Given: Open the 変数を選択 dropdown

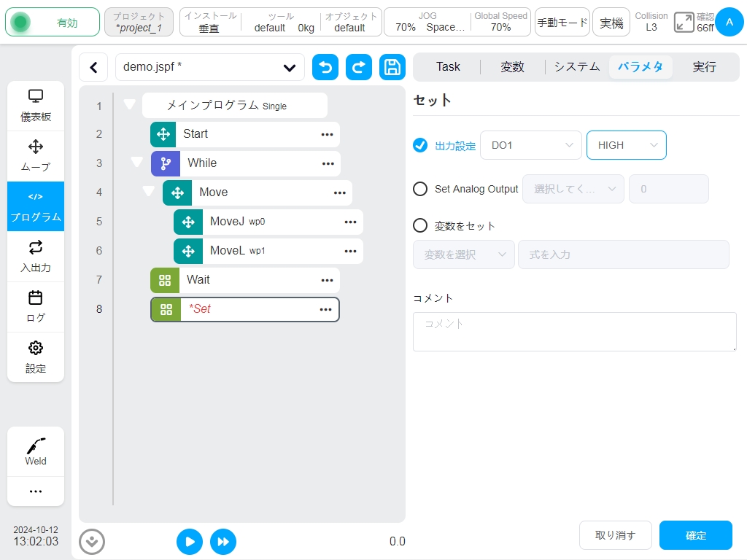Looking at the screenshot, I should pyautogui.click(x=463, y=254).
